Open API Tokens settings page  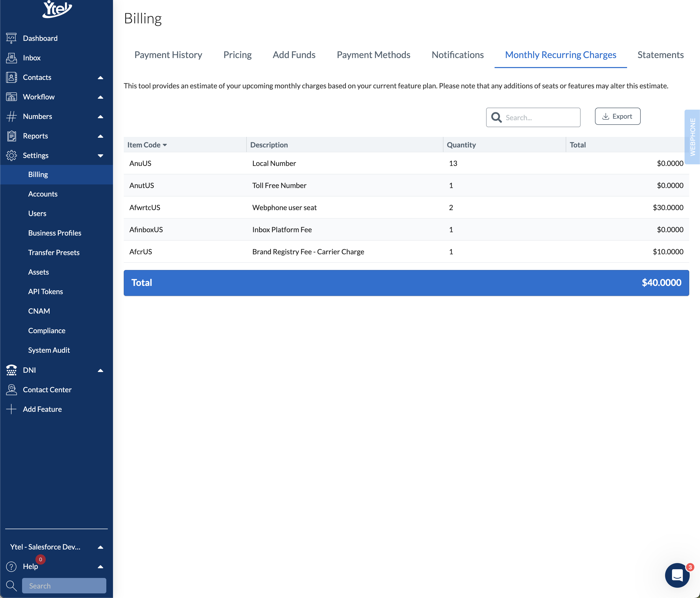coord(46,291)
